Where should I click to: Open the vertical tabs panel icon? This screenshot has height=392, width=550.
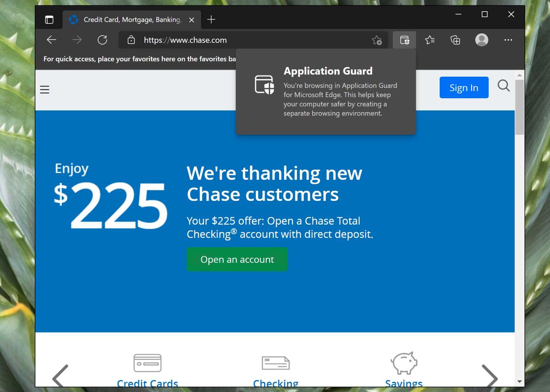point(49,20)
